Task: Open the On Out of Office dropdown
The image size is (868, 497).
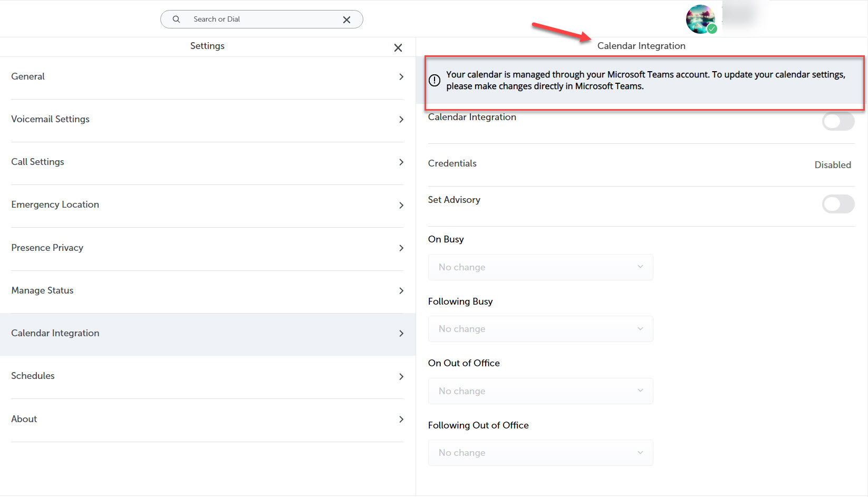Action: [541, 391]
